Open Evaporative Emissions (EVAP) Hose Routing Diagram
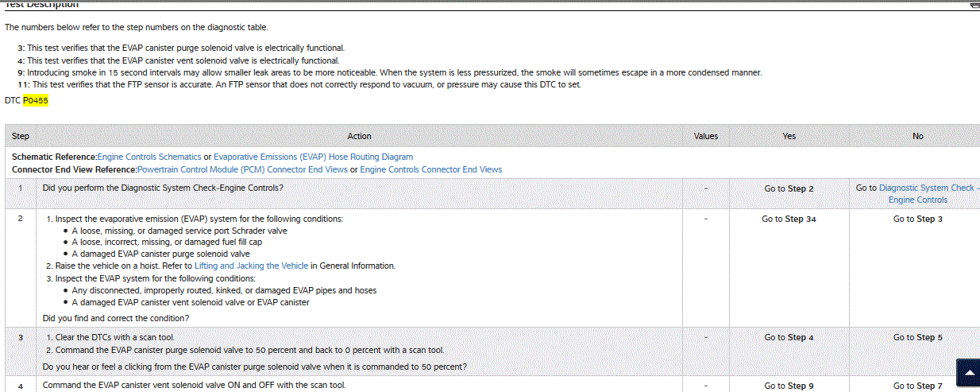 point(313,157)
